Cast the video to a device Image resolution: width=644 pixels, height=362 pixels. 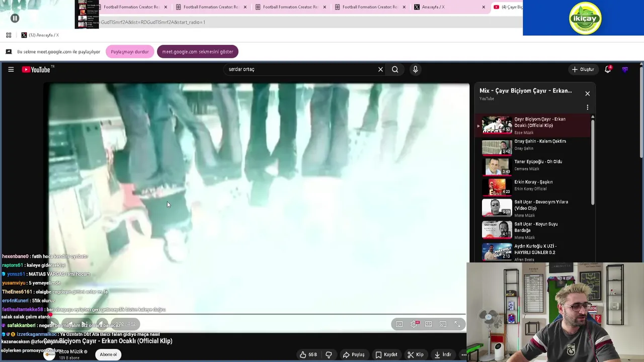pos(443,324)
